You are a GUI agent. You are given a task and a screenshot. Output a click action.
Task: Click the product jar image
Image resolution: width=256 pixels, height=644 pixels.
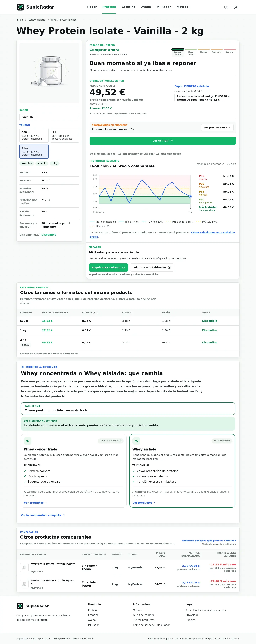pyautogui.click(x=49, y=73)
